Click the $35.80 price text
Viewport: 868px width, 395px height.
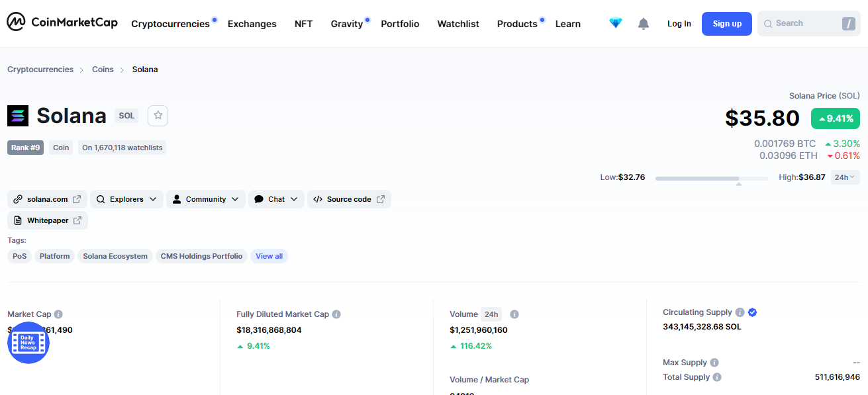click(x=763, y=118)
